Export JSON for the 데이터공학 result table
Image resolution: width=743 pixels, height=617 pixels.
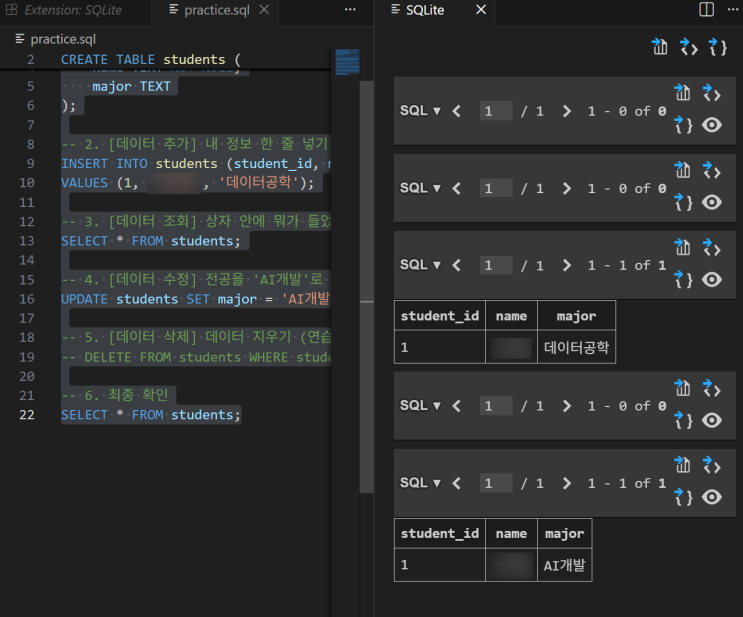pos(682,279)
